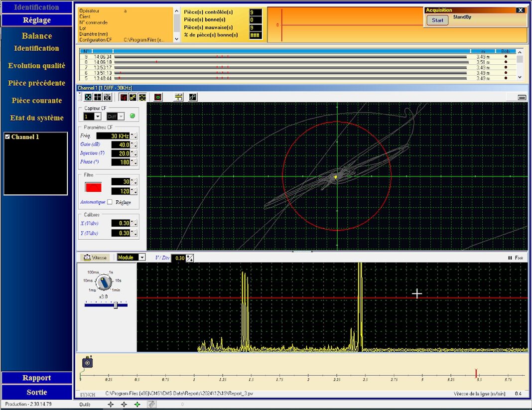Open the Module display mode dropdown
532x410 pixels.
142,258
